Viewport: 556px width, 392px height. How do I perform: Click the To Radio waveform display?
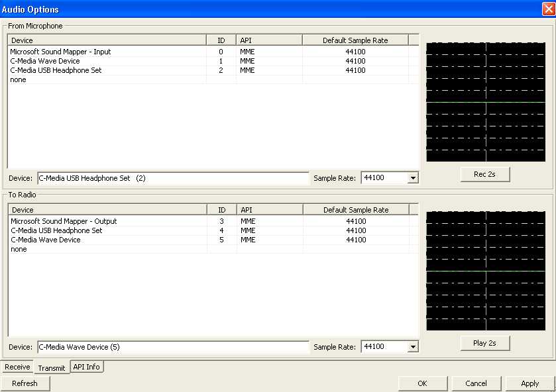click(x=486, y=271)
